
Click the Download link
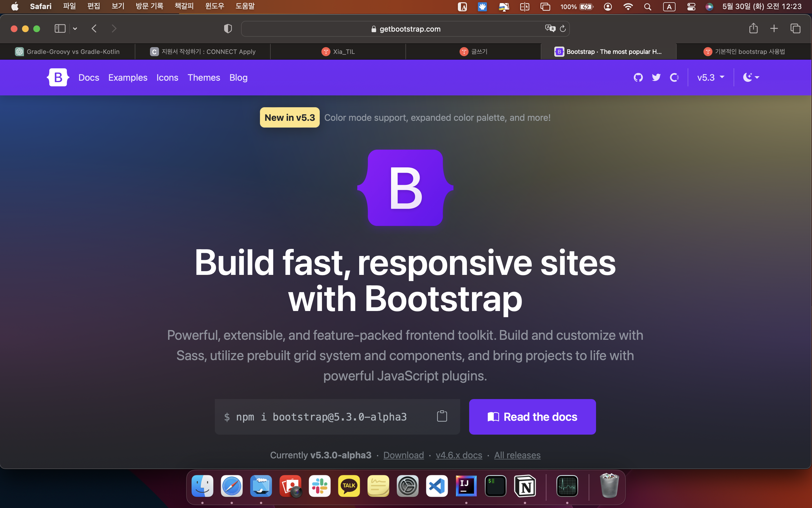[404, 455]
